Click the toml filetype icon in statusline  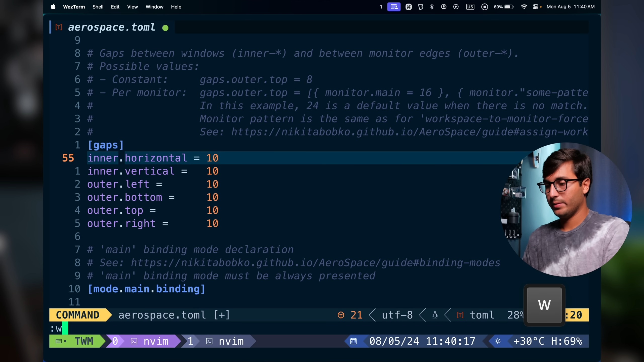(x=460, y=315)
